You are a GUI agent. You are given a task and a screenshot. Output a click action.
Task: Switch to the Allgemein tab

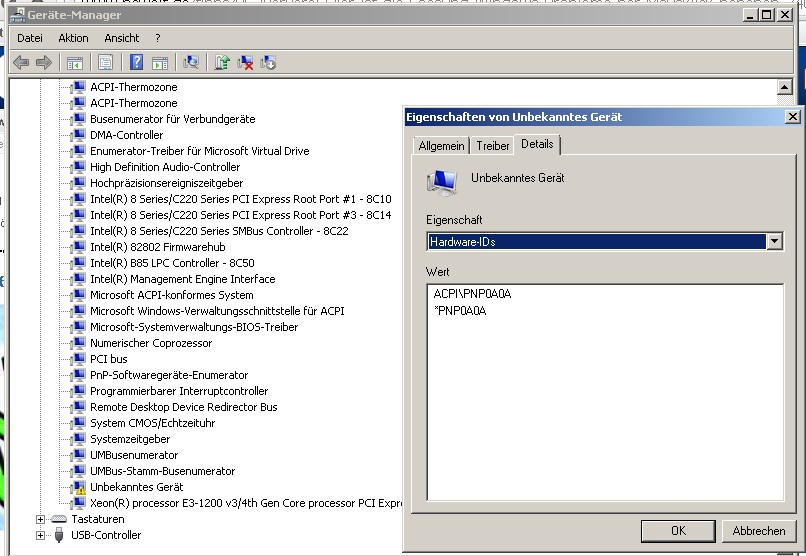pyautogui.click(x=441, y=146)
